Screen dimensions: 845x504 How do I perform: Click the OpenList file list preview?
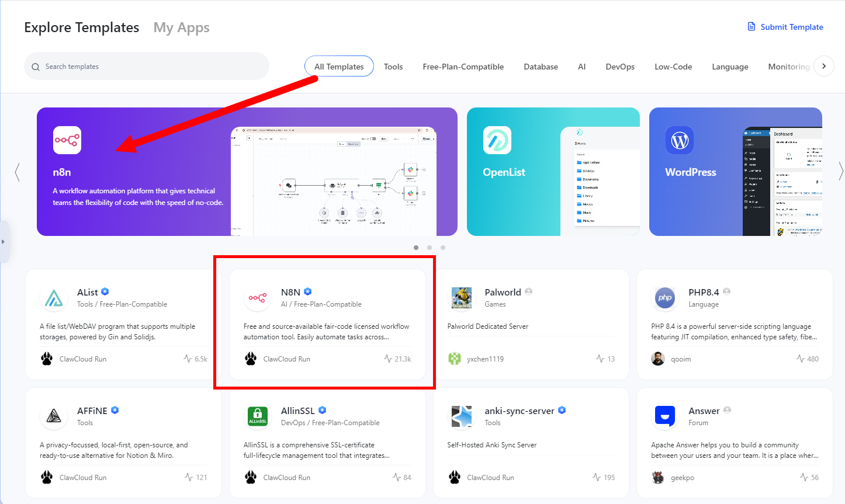pos(600,182)
